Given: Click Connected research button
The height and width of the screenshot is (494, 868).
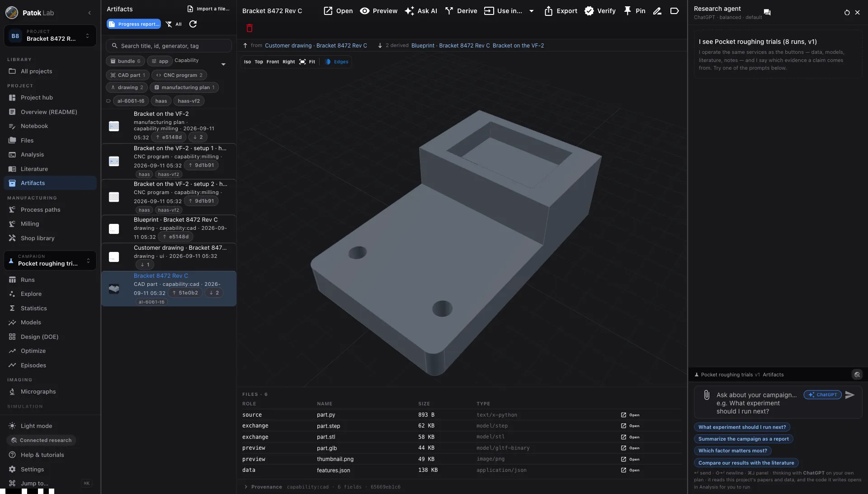Looking at the screenshot, I should pos(41,441).
